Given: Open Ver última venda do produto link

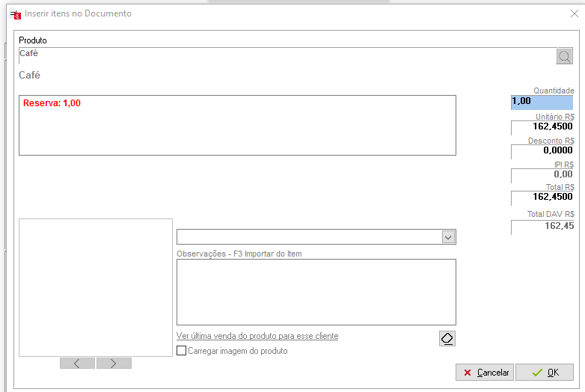Looking at the screenshot, I should click(x=257, y=336).
